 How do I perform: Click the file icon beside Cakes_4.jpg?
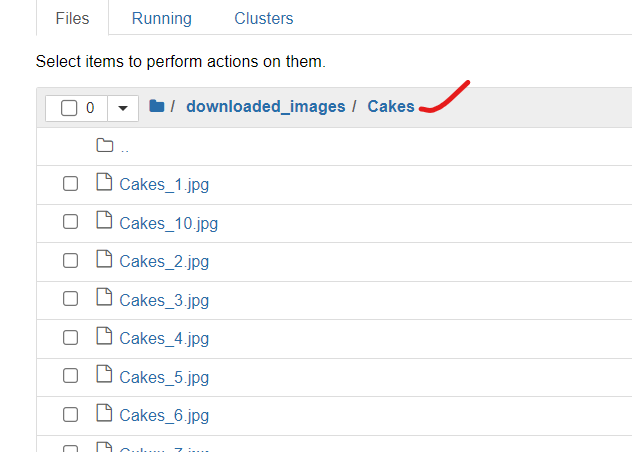click(x=104, y=337)
